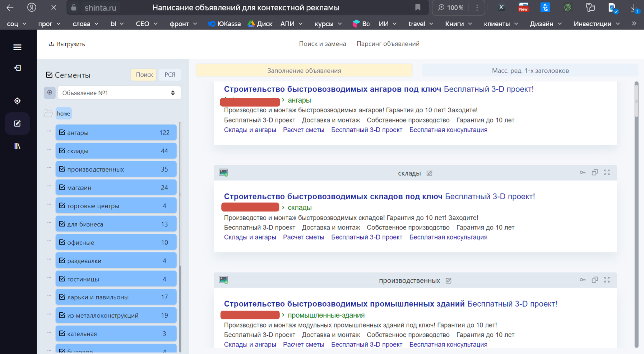
Task: Toggle the ангары segment checkbox
Action: 62,132
